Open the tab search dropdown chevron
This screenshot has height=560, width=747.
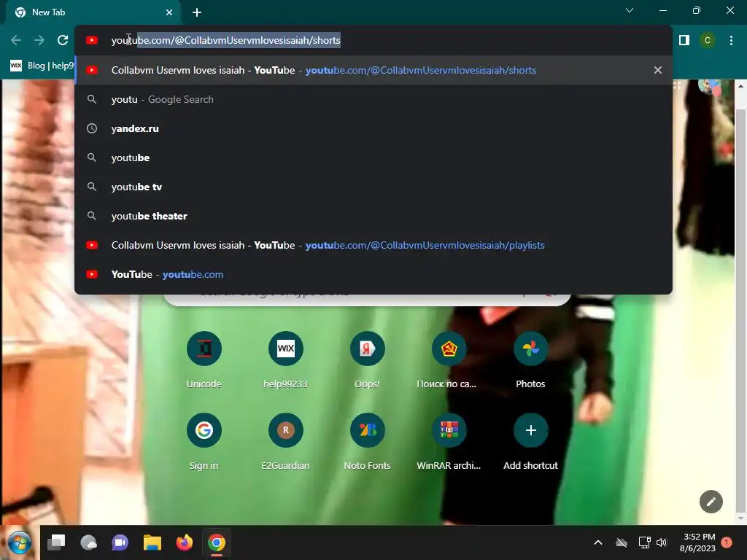(630, 10)
